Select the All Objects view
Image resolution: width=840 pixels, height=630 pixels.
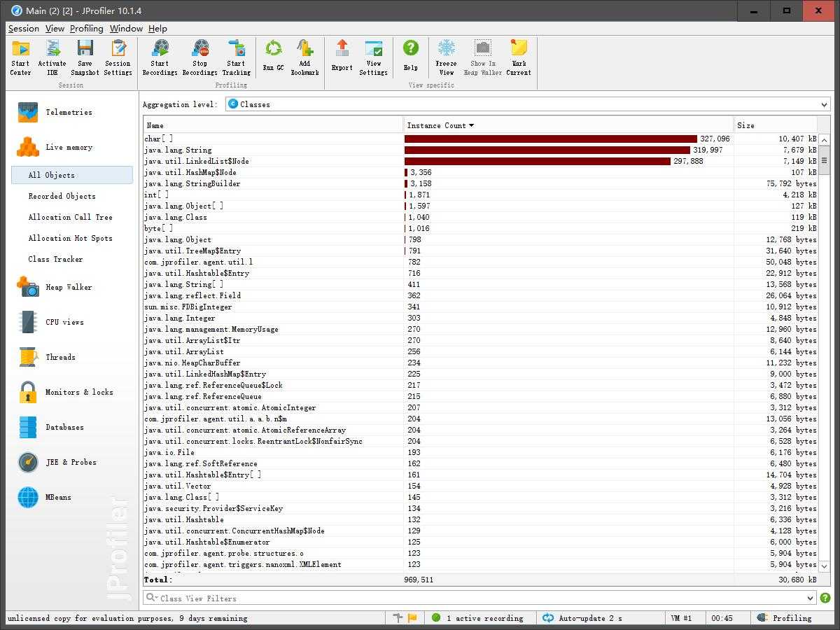[72, 175]
